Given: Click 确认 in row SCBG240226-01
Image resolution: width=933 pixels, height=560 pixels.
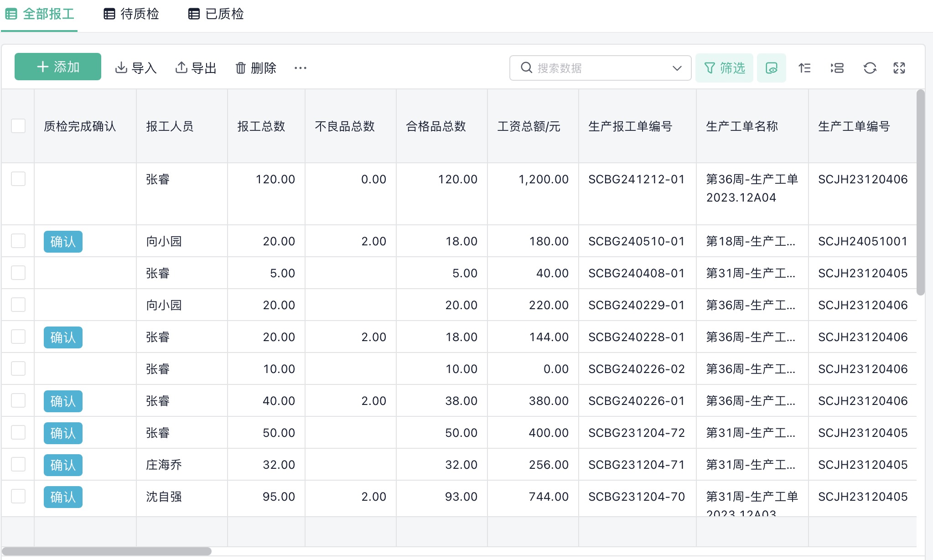Looking at the screenshot, I should tap(63, 401).
